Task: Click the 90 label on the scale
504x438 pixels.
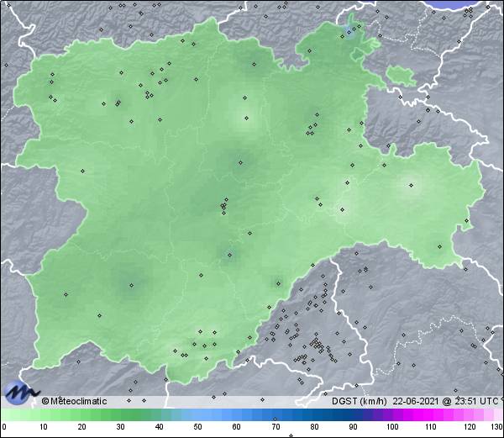Action: pos(353,427)
